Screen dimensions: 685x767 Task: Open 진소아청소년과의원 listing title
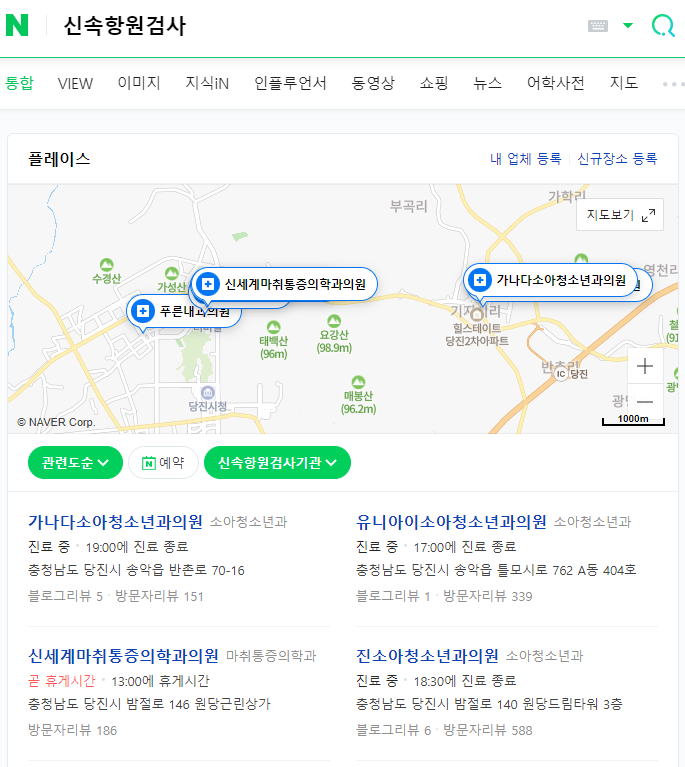point(427,656)
